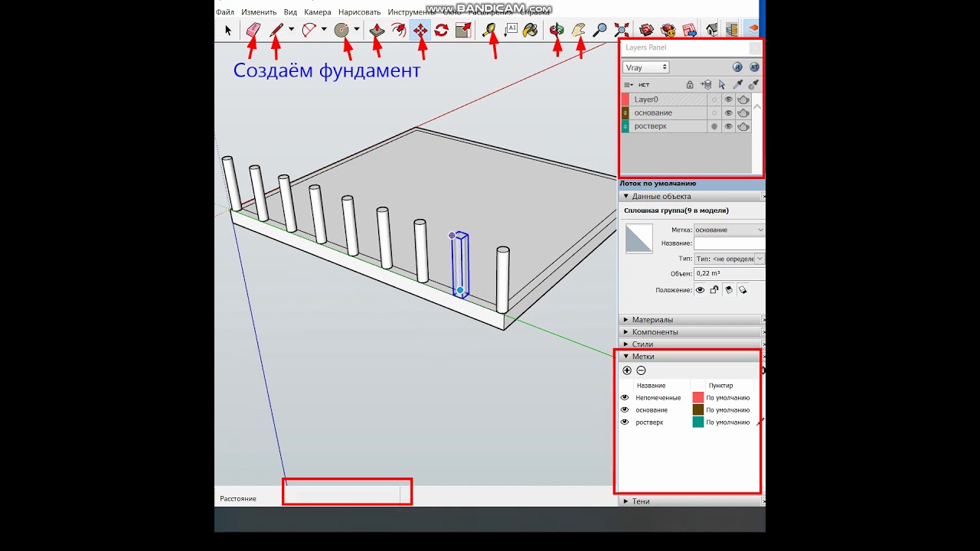Click Layer0 red color swatch
980x551 pixels.
(625, 99)
